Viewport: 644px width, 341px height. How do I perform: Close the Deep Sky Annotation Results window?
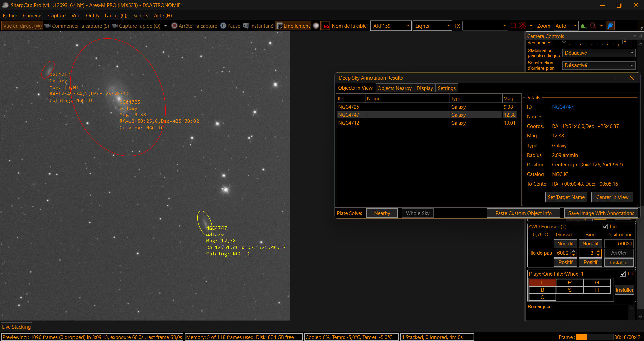632,78
